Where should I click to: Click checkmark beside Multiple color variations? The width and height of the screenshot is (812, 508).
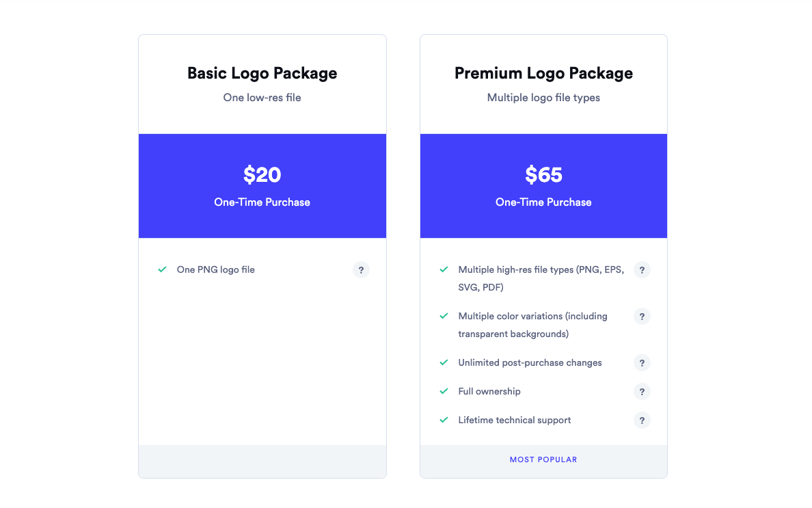(444, 316)
